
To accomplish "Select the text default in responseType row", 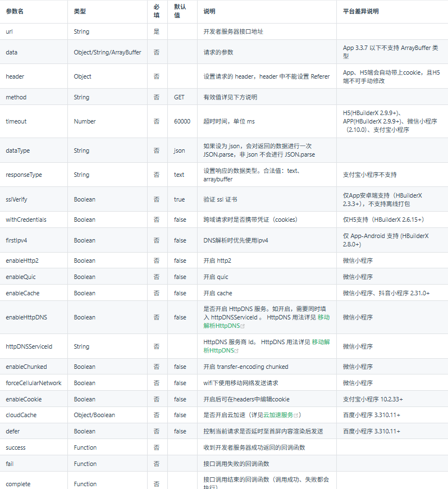I will point(179,175).
